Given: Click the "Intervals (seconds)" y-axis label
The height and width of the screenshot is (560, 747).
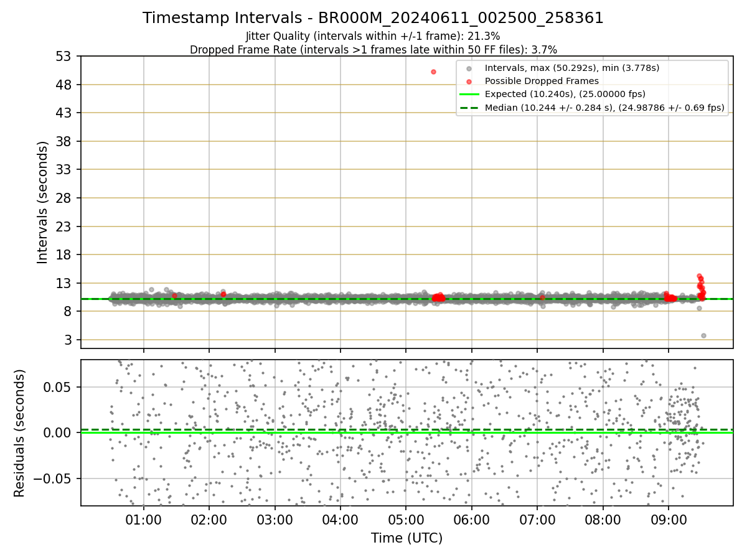Looking at the screenshot, I should 42,202.
